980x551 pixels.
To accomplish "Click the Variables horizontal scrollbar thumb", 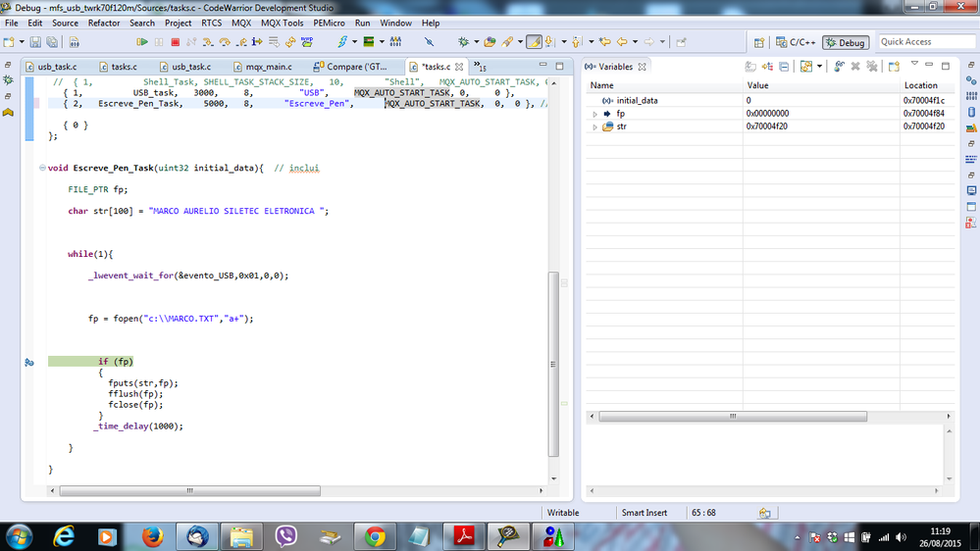I will tap(733, 416).
